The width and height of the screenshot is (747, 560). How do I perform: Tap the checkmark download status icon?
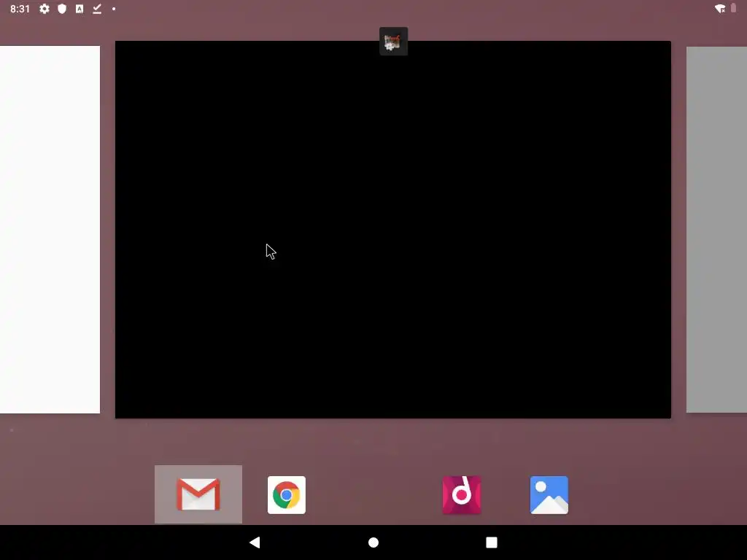coord(97,9)
